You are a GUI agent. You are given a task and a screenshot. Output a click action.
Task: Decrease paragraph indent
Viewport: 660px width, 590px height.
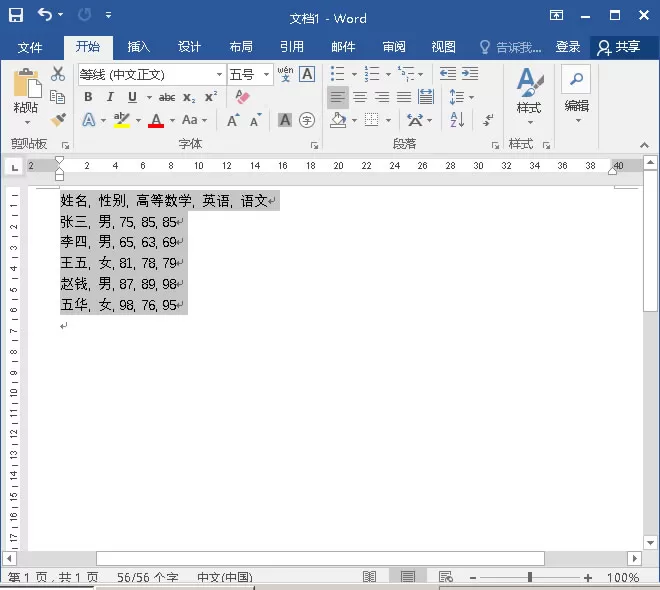[447, 74]
